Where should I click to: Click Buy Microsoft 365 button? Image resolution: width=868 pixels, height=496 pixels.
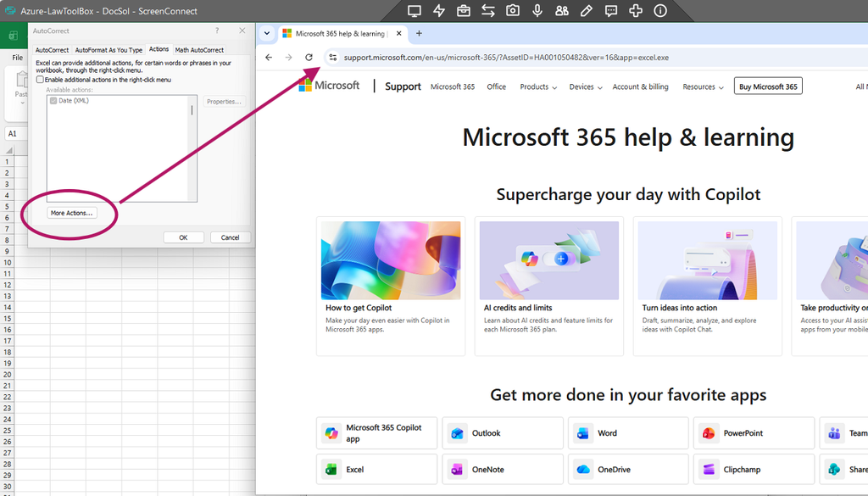pos(768,86)
